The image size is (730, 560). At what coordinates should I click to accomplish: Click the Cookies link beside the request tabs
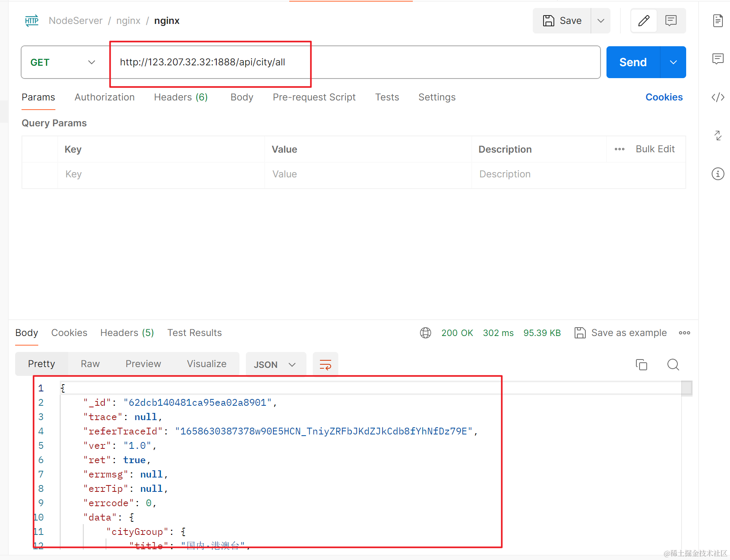point(664,97)
